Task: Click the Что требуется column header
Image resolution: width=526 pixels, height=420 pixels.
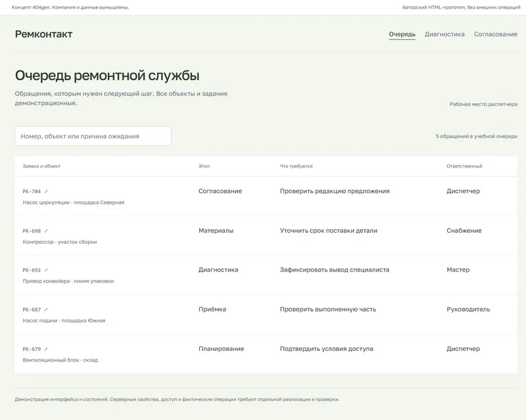Action: coord(297,166)
